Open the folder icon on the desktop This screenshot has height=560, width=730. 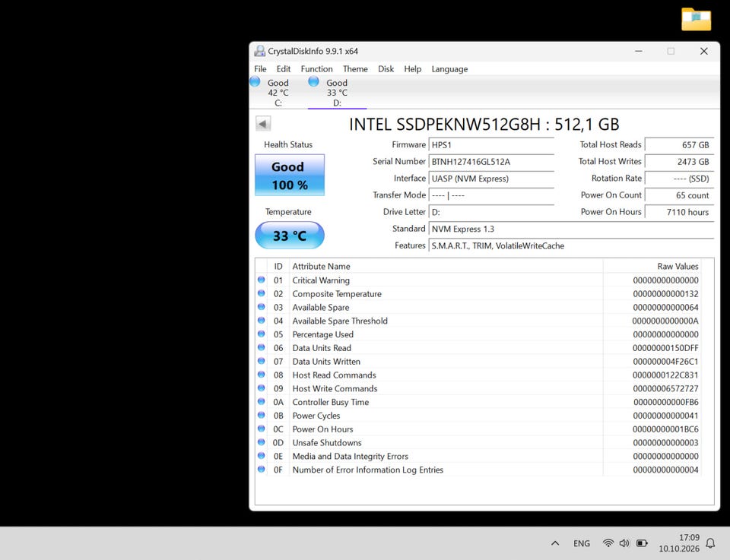[696, 19]
